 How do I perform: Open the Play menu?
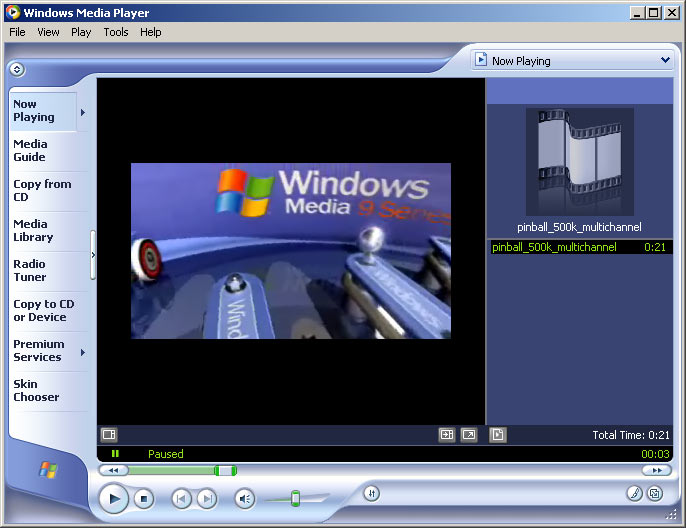[81, 32]
